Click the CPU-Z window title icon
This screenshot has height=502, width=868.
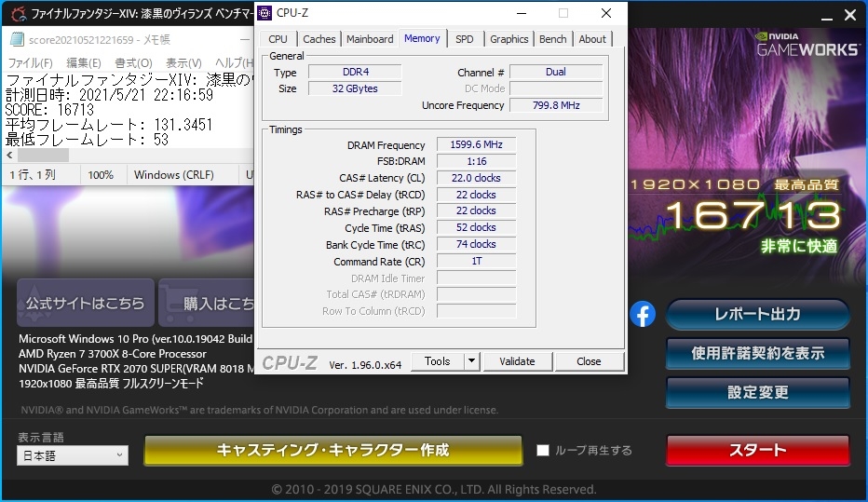tap(265, 13)
